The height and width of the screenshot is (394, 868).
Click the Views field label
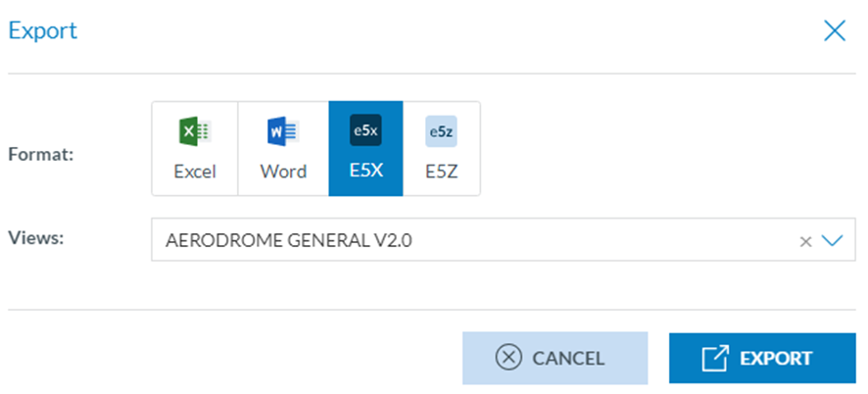click(35, 237)
